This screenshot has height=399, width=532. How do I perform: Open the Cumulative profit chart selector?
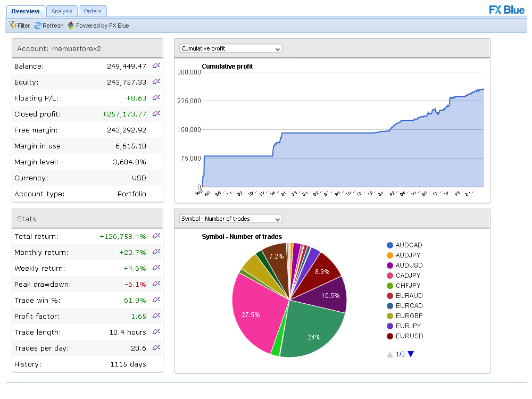230,48
